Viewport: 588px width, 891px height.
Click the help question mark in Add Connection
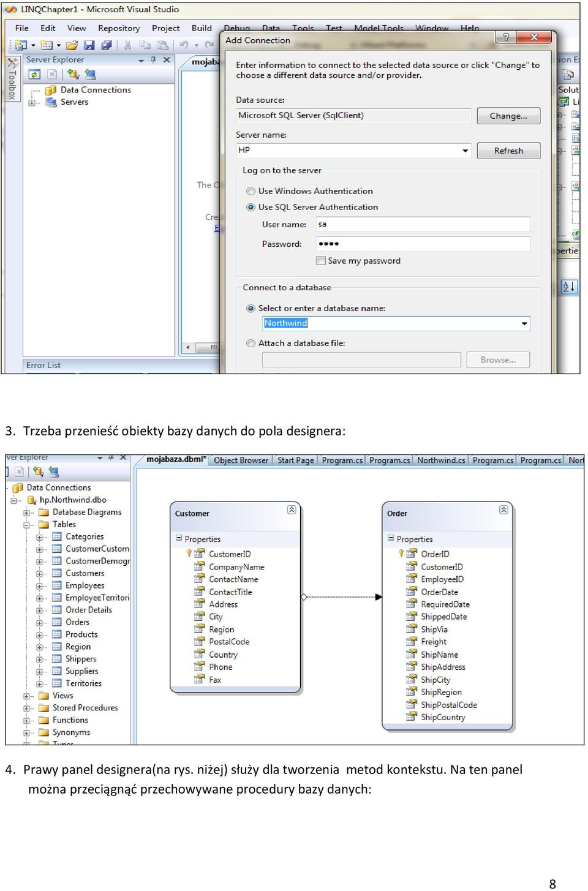click(x=505, y=37)
